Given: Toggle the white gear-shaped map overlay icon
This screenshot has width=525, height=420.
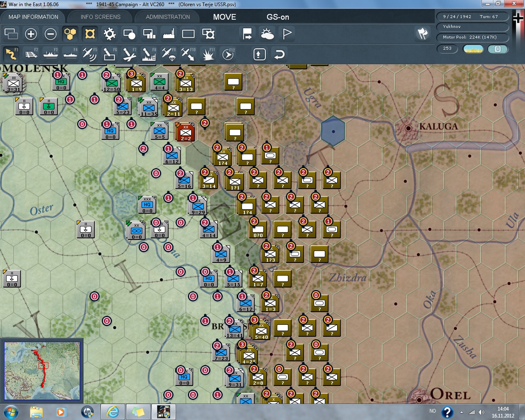Looking at the screenshot, I should click(x=110, y=34).
